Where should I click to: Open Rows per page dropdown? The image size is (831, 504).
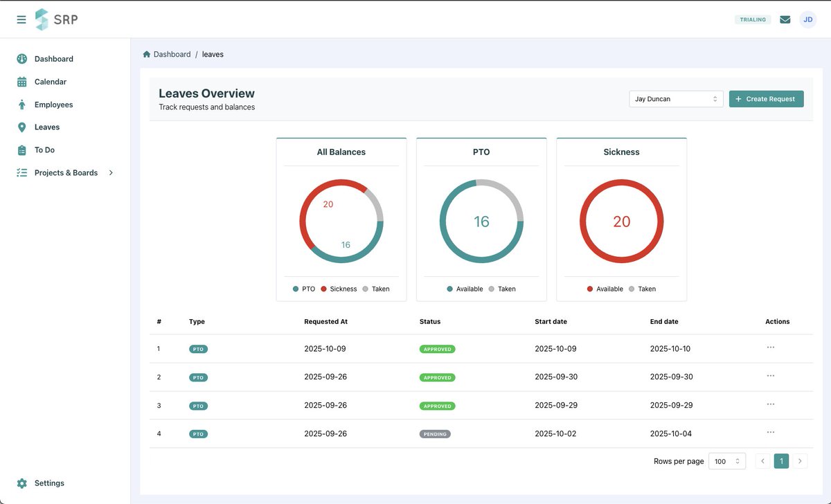click(x=727, y=461)
